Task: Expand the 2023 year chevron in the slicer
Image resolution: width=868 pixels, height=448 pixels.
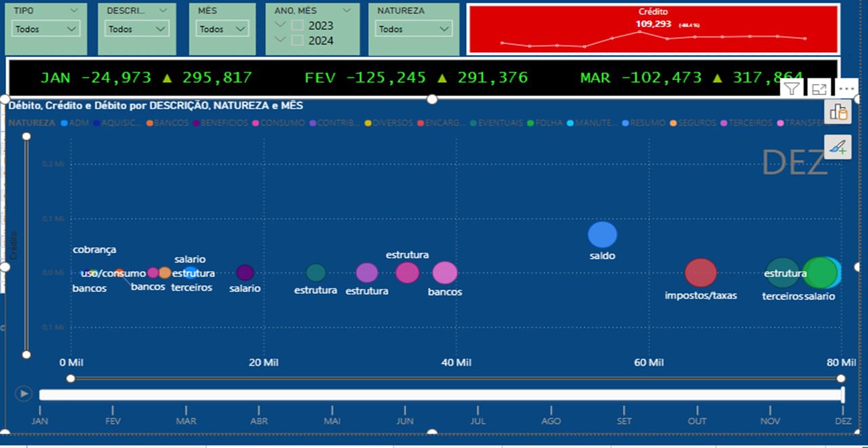Action: (x=280, y=25)
